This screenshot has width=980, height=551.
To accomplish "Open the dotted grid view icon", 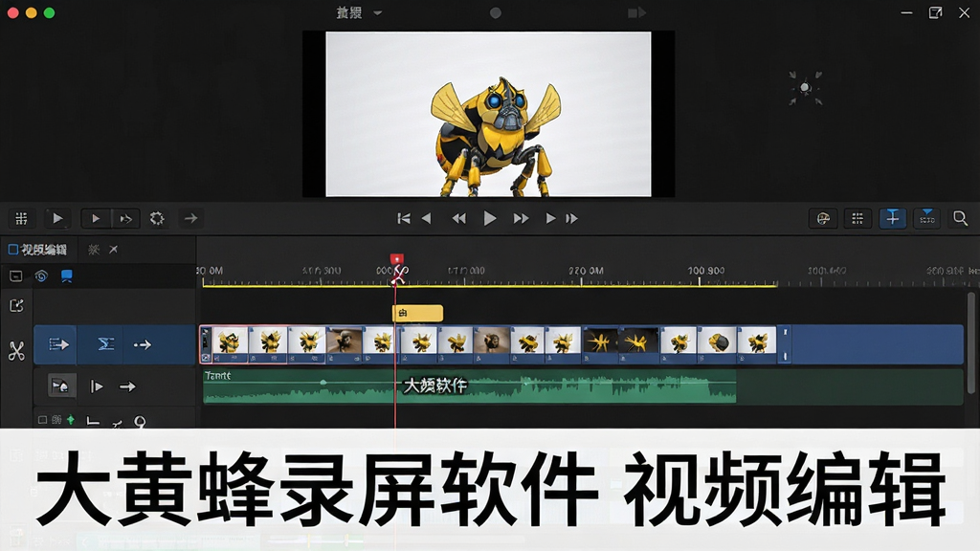I will click(x=857, y=218).
